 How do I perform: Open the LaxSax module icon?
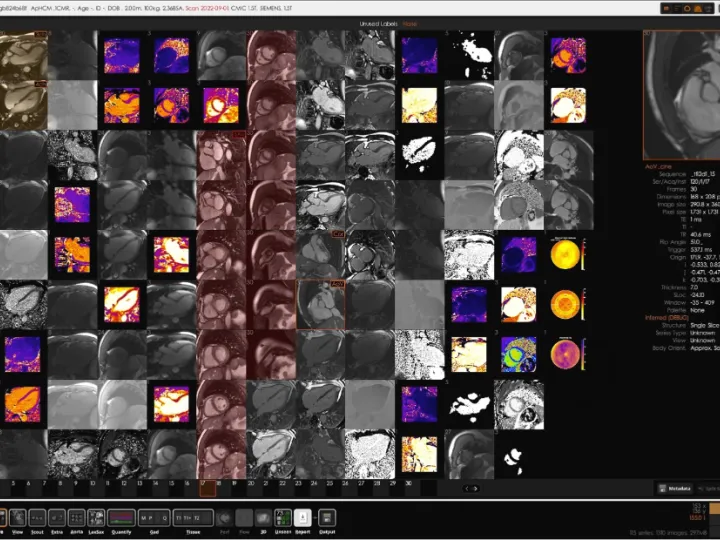(96, 518)
